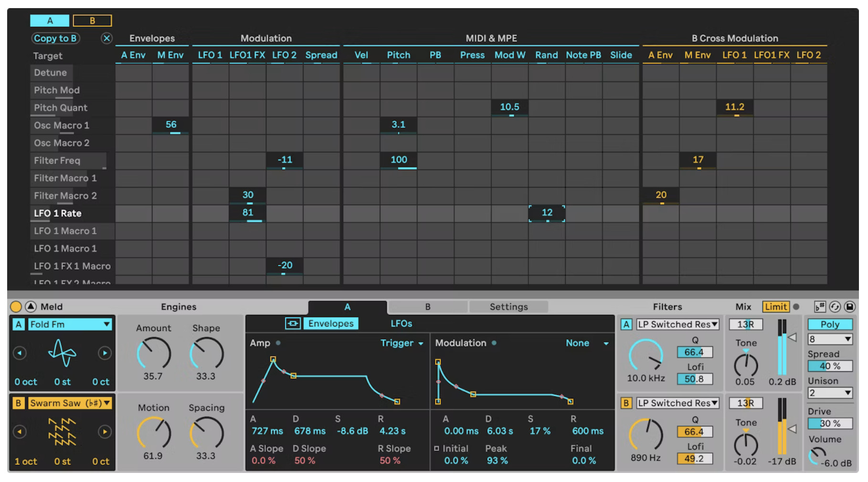
Task: Open filter A LP Switched Res dropdown
Action: (x=677, y=325)
